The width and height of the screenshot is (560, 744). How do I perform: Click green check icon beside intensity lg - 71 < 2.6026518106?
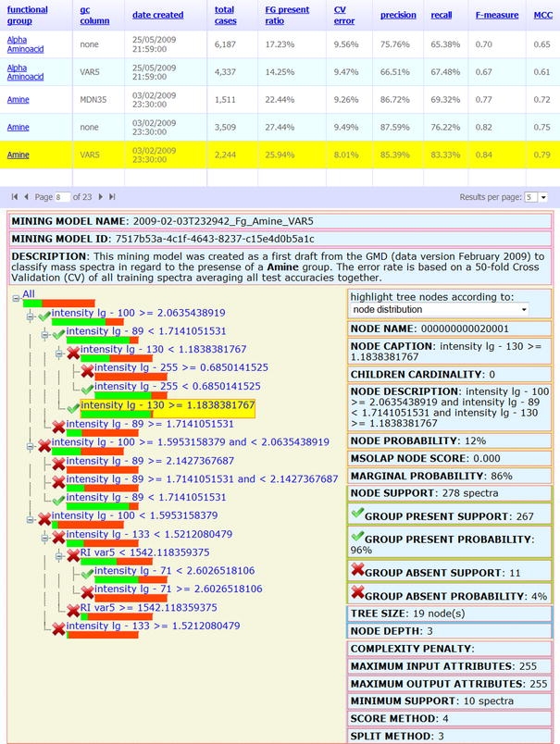click(87, 574)
